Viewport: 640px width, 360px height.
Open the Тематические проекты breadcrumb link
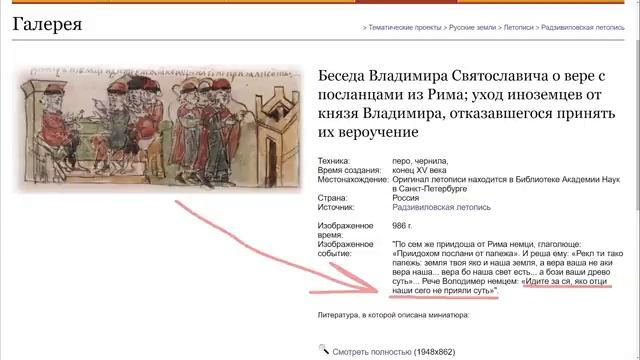click(x=404, y=28)
